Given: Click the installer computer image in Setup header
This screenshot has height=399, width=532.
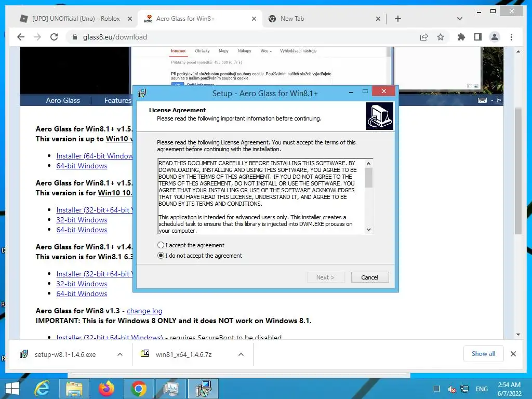Looking at the screenshot, I should [379, 116].
